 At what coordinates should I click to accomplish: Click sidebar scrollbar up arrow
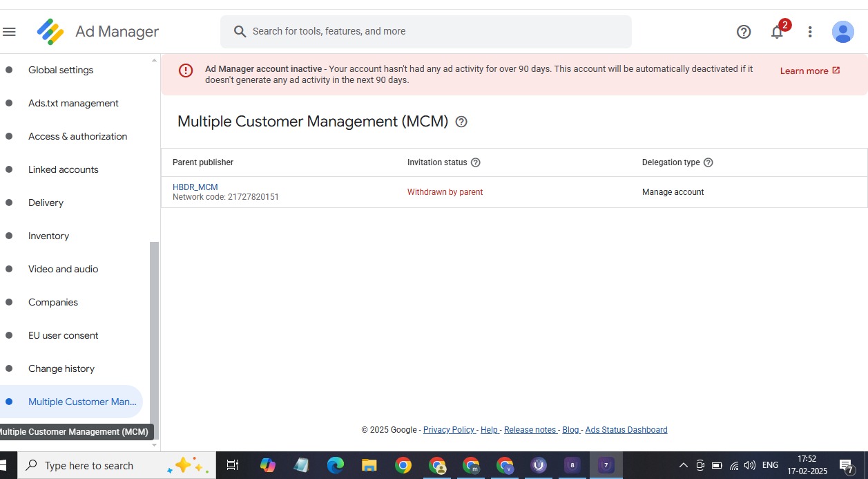coord(155,60)
